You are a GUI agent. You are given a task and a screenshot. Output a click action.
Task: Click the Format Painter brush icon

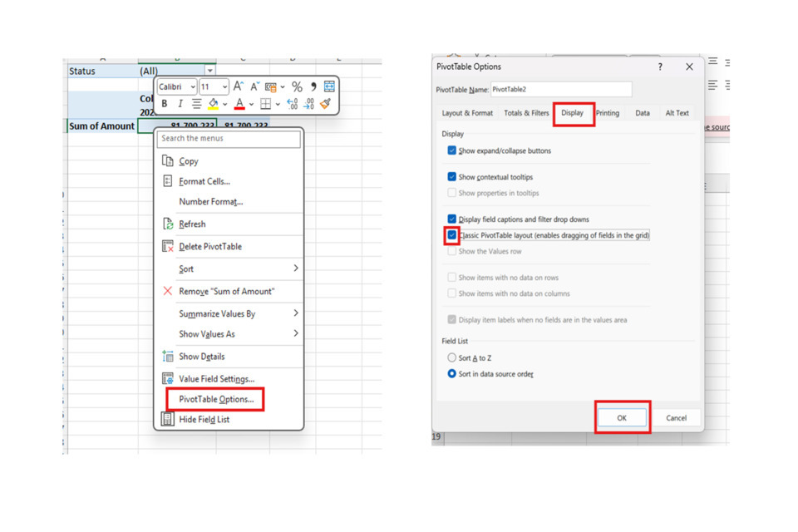(325, 104)
